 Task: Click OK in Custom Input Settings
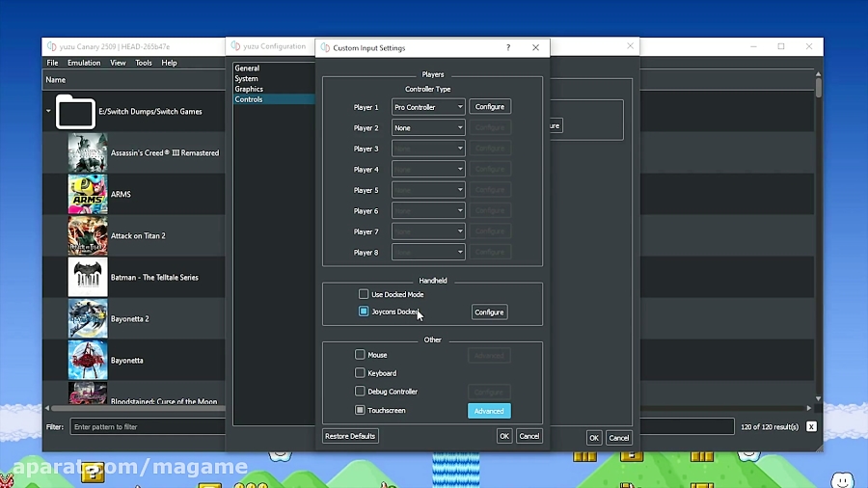(x=503, y=436)
